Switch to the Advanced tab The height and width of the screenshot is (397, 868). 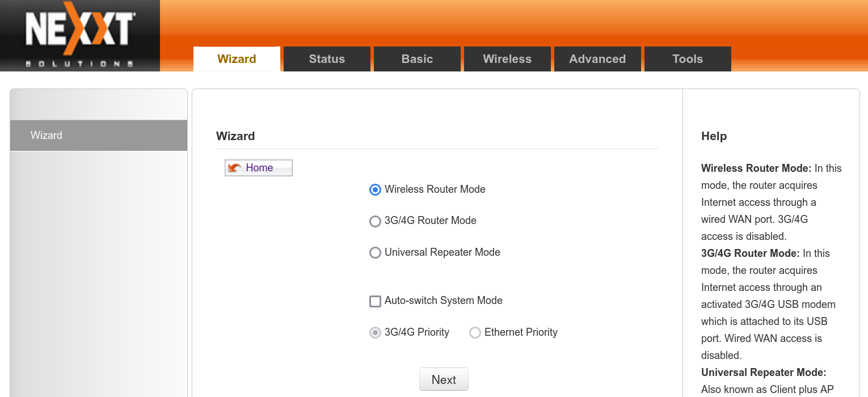click(597, 59)
